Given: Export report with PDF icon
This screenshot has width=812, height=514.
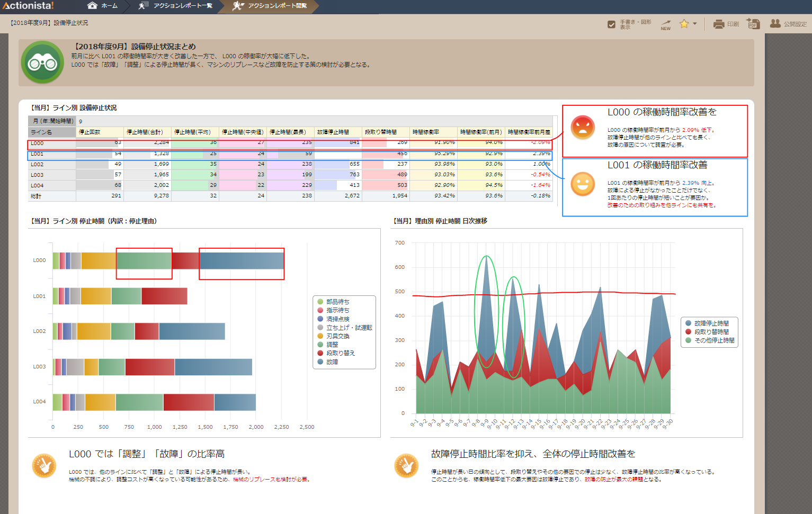Looking at the screenshot, I should 753,24.
